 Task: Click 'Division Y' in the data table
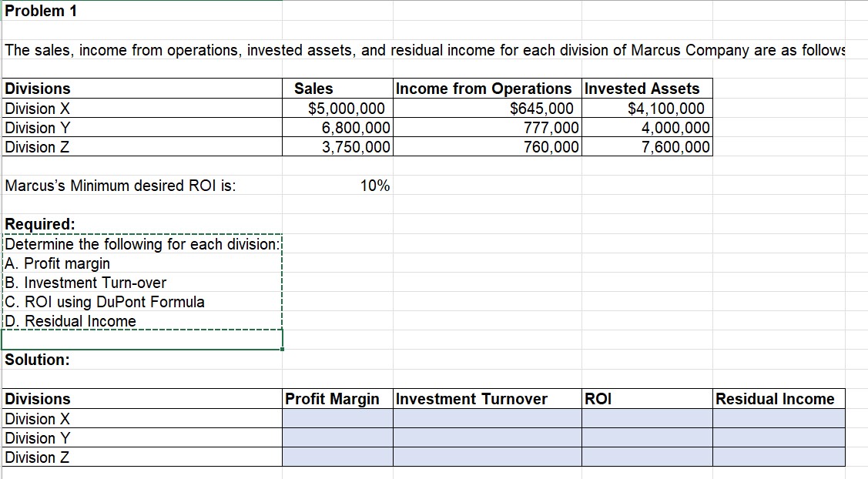point(142,127)
